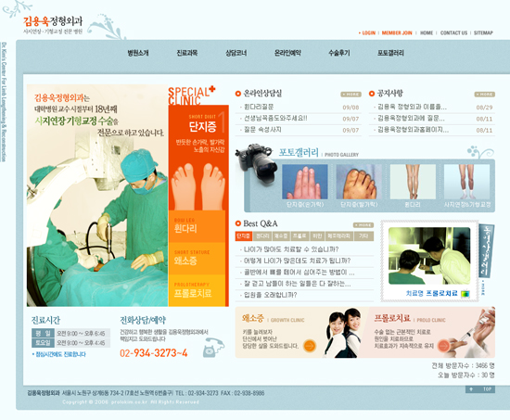The width and height of the screenshot is (510, 420).
Task: Click the more button for 온라인상담실
Action: (x=351, y=95)
